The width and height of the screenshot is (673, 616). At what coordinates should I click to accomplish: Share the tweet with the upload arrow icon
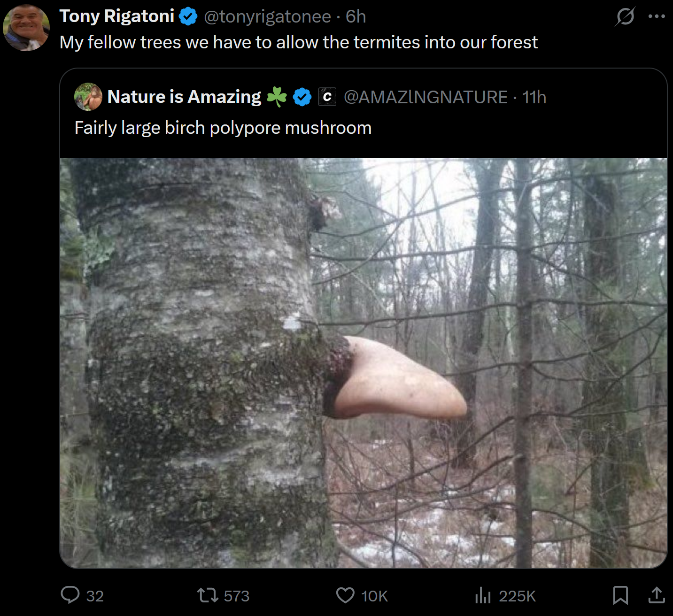coord(657,595)
